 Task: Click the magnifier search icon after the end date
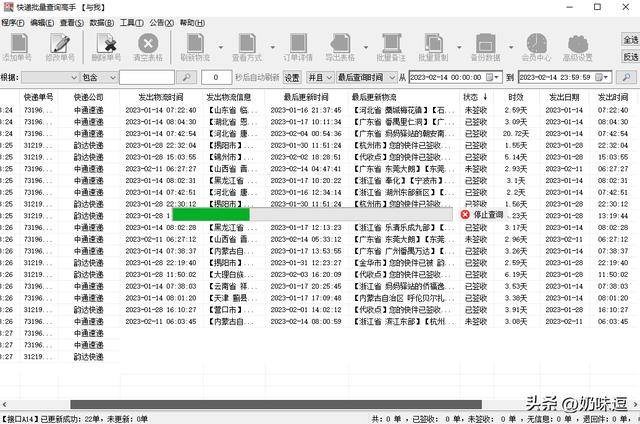point(627,77)
